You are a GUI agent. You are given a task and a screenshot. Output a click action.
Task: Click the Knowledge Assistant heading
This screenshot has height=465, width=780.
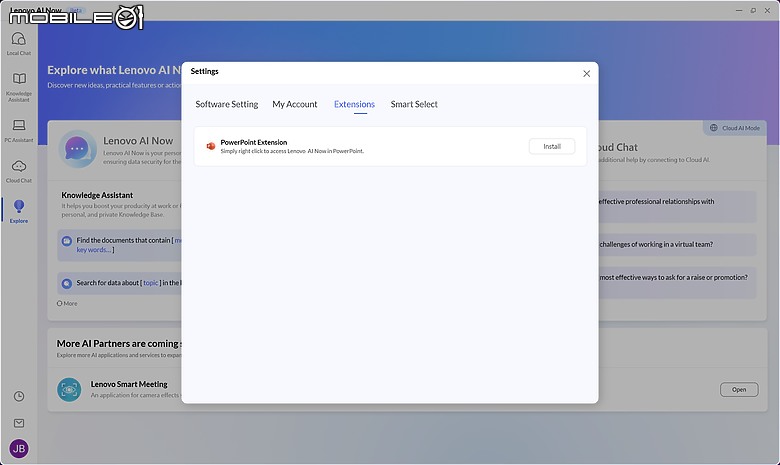pyautogui.click(x=97, y=195)
